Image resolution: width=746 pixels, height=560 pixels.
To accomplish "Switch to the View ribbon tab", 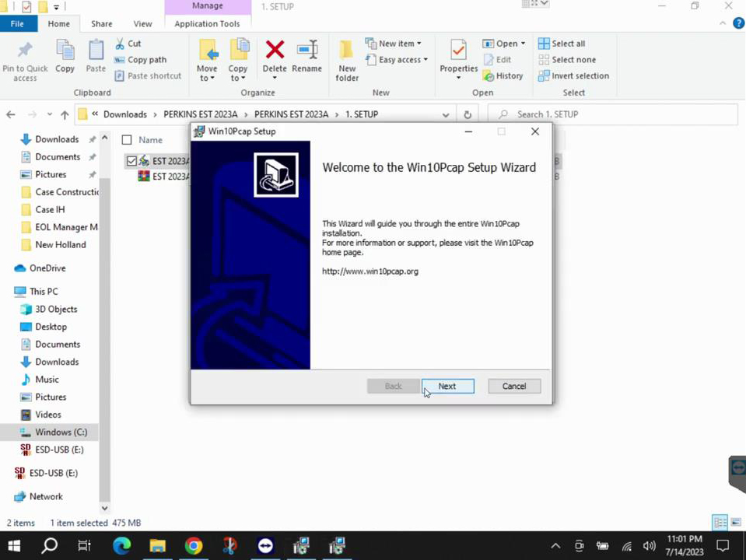I will point(142,24).
